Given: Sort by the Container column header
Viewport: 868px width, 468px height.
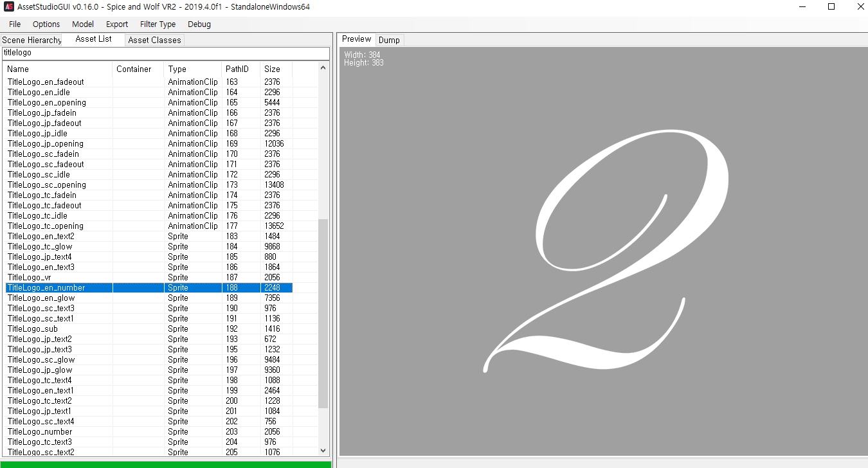Looking at the screenshot, I should [138, 69].
